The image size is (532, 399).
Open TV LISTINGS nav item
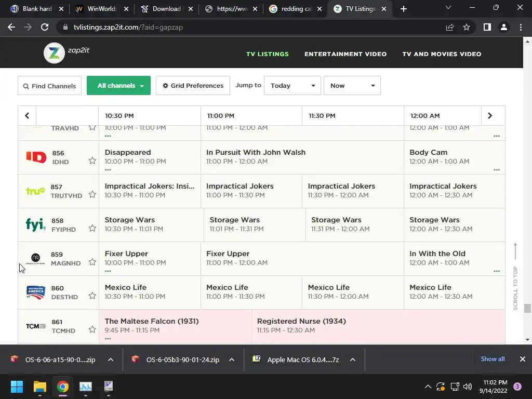[268, 54]
